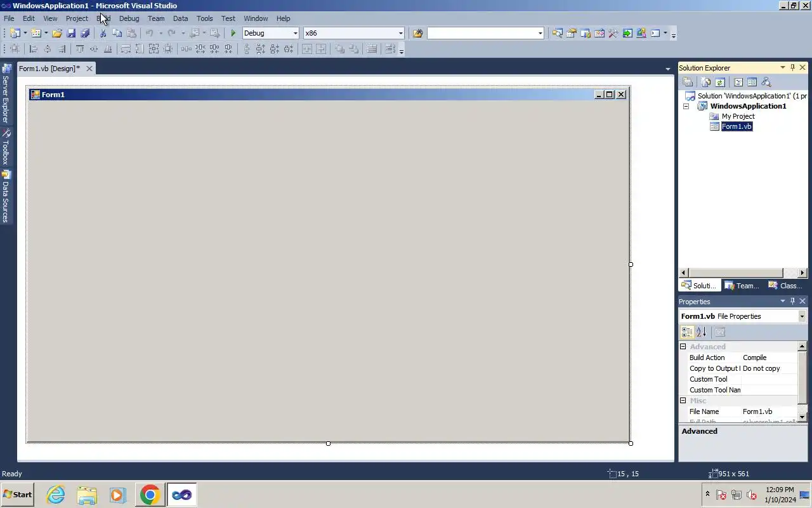Image resolution: width=812 pixels, height=508 pixels.
Task: Click View Code icon in Solution Explorer
Action: [738, 82]
